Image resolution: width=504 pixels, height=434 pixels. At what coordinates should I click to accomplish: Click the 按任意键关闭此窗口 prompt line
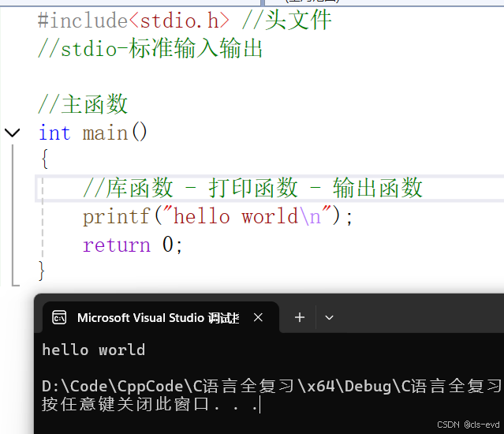[x=151, y=405]
